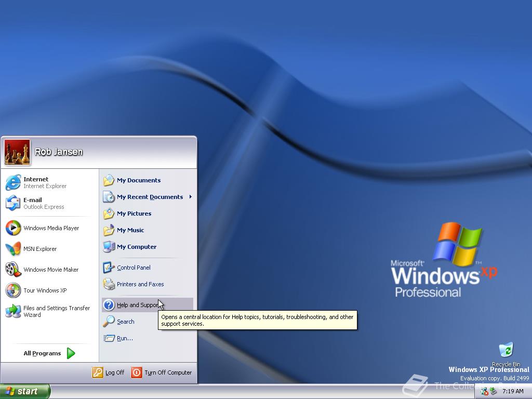Open Outlook Express e-mail icon
Image resolution: width=532 pixels, height=399 pixels.
13,203
